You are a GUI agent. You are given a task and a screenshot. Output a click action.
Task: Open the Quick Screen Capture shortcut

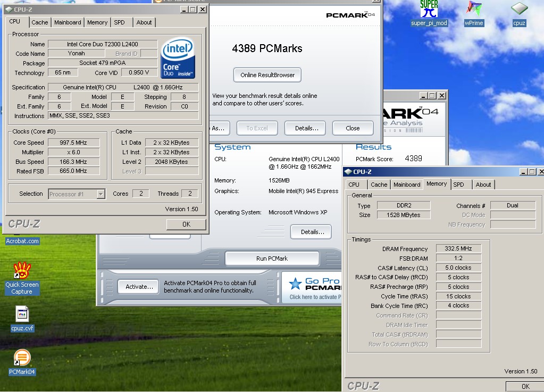click(x=22, y=278)
